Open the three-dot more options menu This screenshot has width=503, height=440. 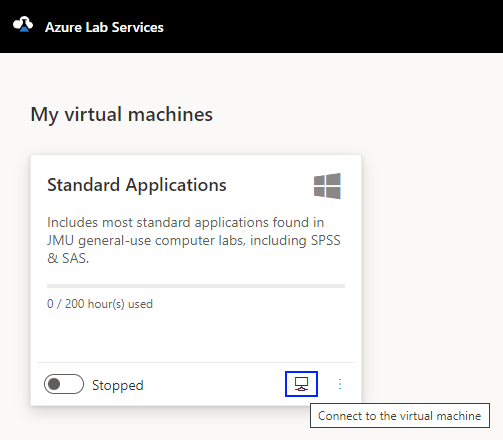pos(340,384)
